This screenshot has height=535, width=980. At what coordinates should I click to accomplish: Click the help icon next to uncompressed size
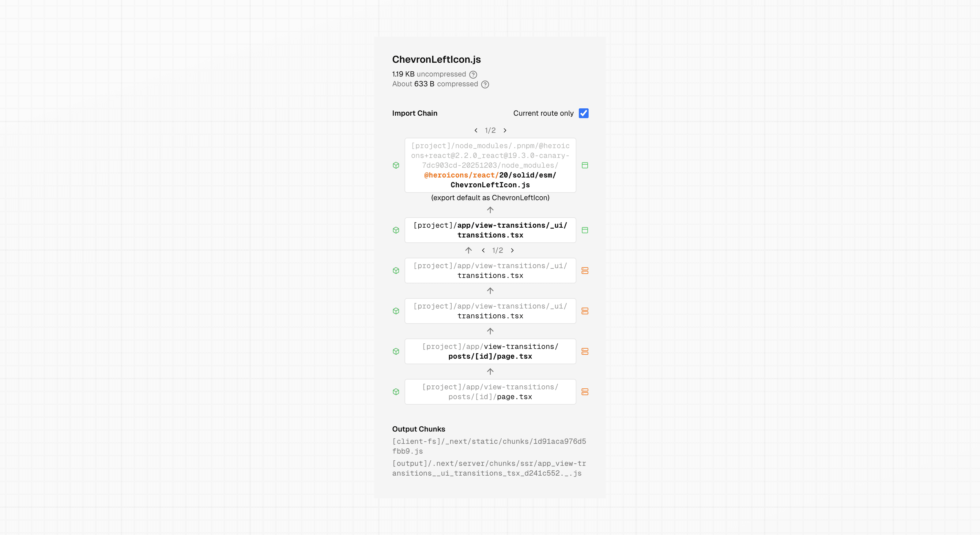(473, 75)
